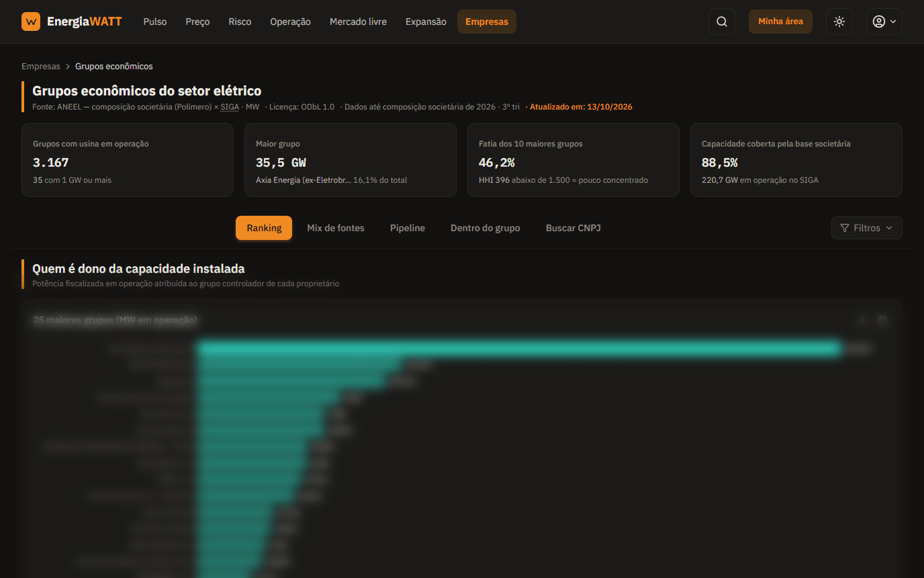Open the Dentro do grupo tab

coord(486,228)
